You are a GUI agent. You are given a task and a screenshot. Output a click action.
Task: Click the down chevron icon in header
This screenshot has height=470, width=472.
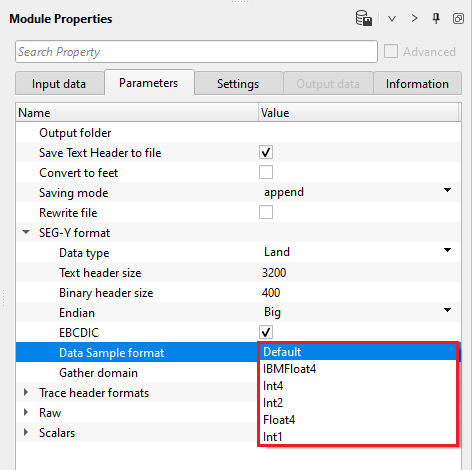point(392,18)
